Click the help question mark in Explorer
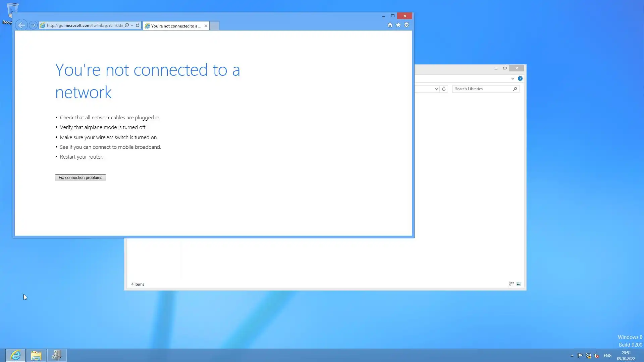This screenshot has width=644, height=362. [x=520, y=78]
